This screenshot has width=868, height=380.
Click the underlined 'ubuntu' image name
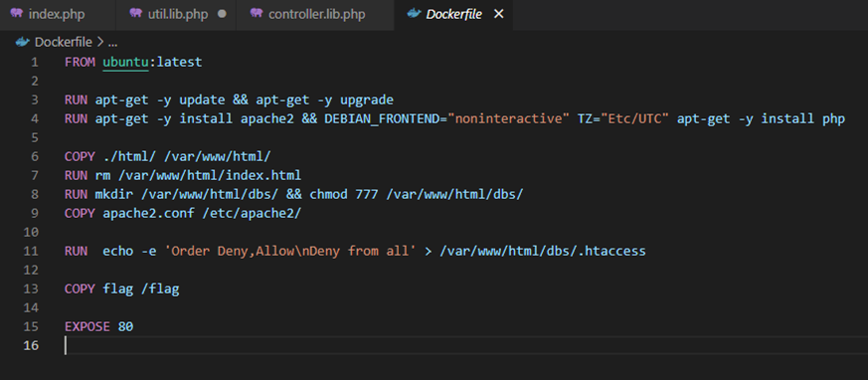125,62
